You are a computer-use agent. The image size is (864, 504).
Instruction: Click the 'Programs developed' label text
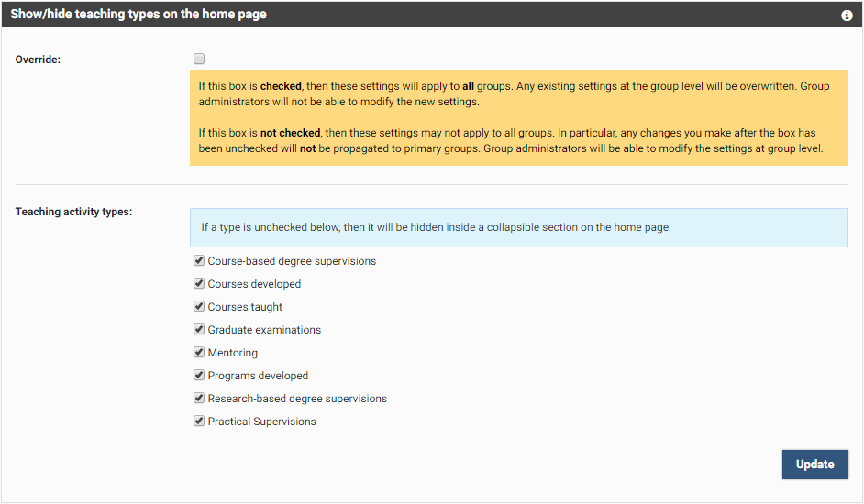(258, 376)
